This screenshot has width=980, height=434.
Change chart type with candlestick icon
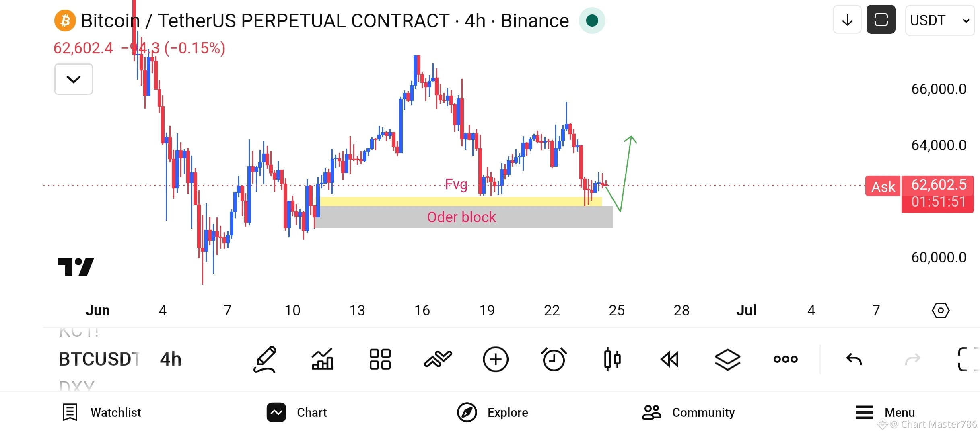[x=612, y=359]
